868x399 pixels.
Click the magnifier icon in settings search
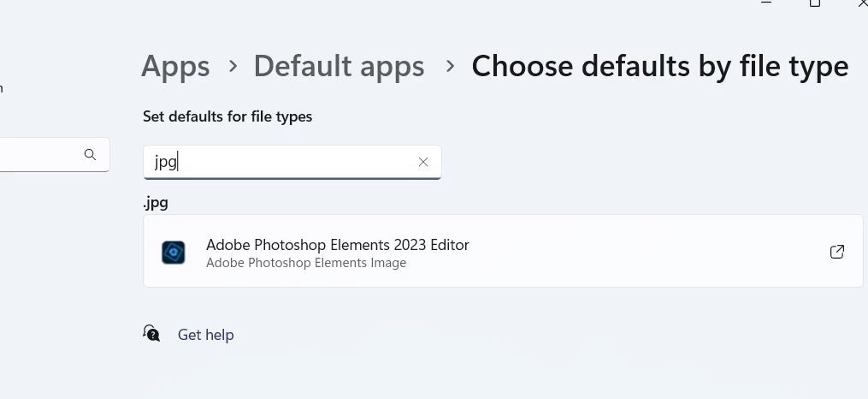click(91, 155)
